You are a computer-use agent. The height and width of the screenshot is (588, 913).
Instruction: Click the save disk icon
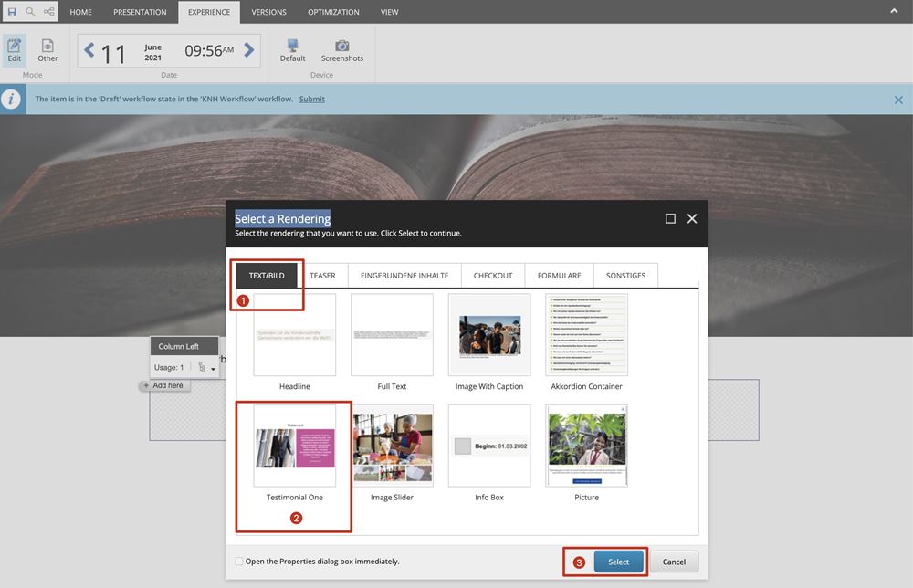click(x=12, y=12)
